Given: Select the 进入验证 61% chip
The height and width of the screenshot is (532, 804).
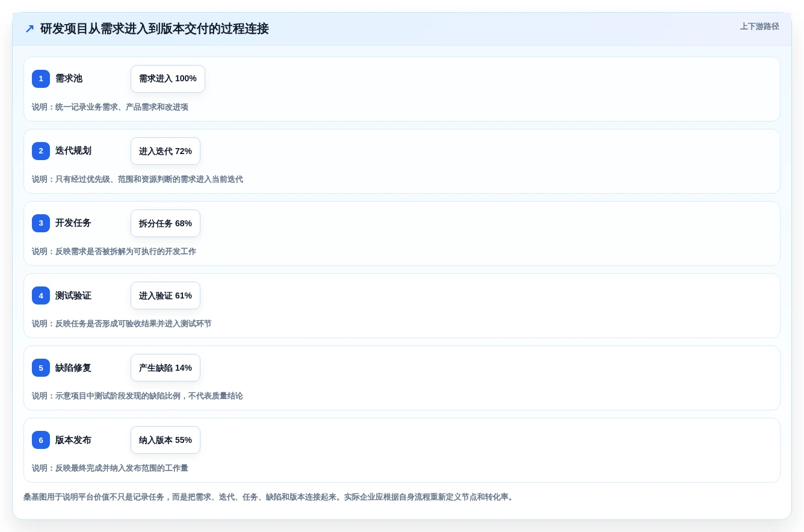Looking at the screenshot, I should pyautogui.click(x=165, y=295).
